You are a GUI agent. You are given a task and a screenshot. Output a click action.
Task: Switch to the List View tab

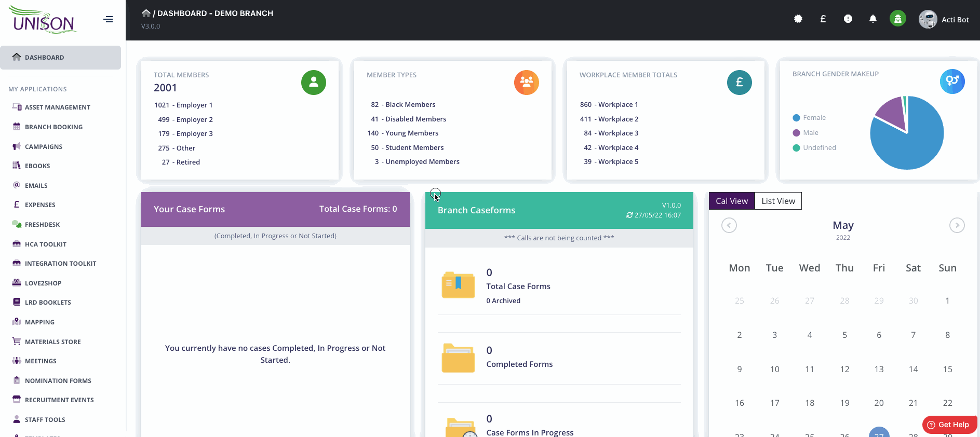778,201
